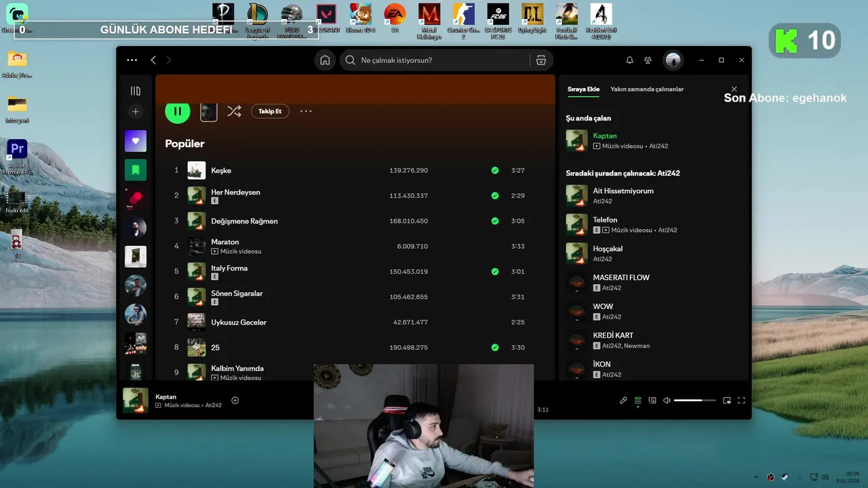Screen dimensions: 868x488
Task: Toggle shuffle mode for the artist page
Action: point(234,111)
